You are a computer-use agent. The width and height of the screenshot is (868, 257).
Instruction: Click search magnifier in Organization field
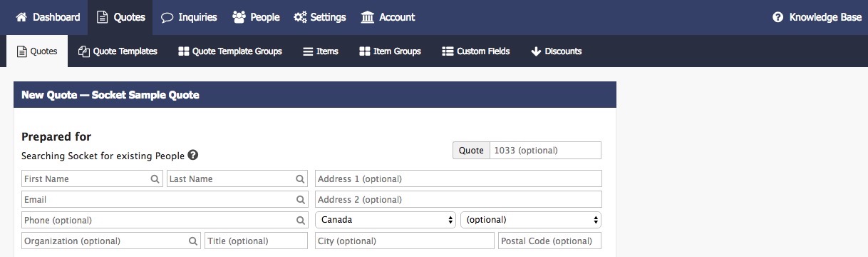point(193,241)
